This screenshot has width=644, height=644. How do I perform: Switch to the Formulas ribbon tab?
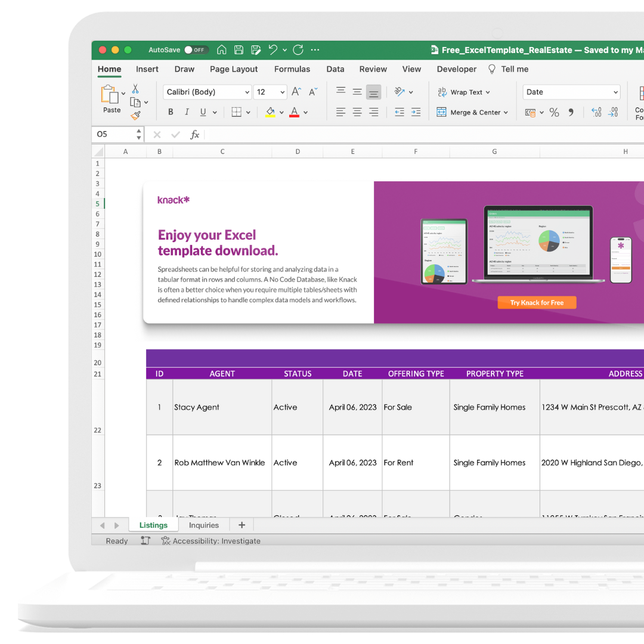tap(292, 69)
